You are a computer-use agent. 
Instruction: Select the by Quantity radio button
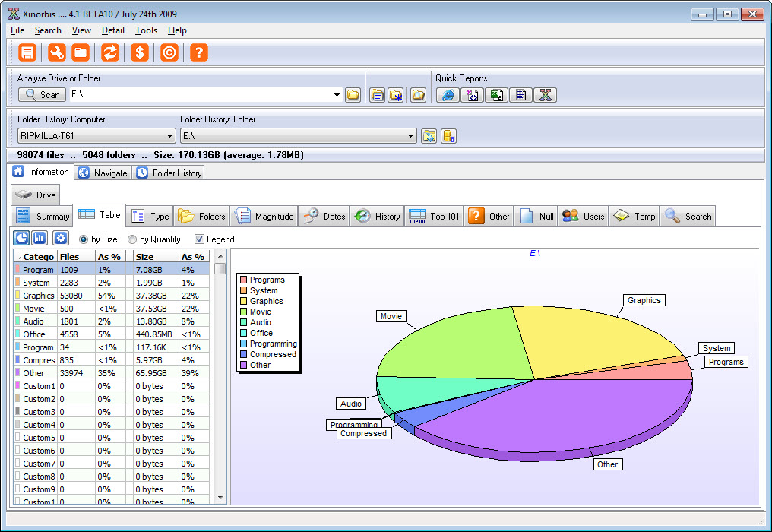tap(132, 239)
